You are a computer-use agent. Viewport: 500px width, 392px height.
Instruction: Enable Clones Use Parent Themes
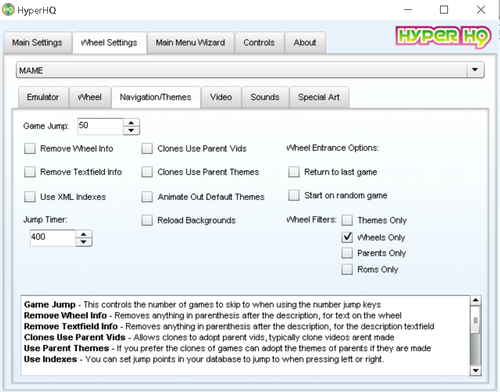click(x=147, y=172)
